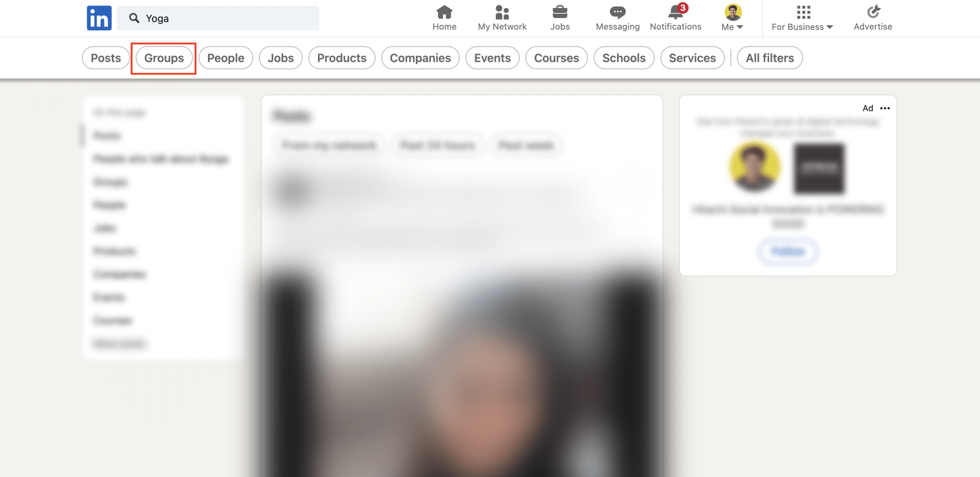Screen dimensions: 980x477
Task: Select the Groups filter tab
Action: click(164, 57)
